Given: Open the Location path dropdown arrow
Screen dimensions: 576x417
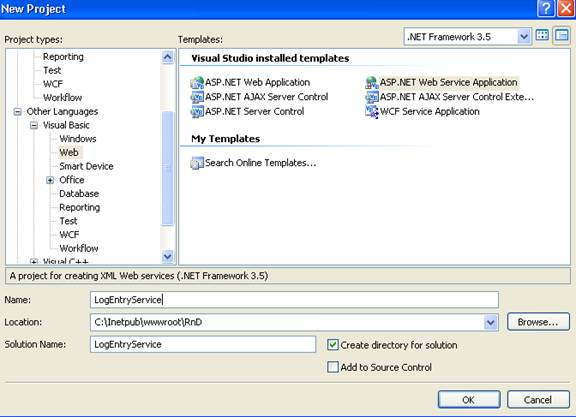Looking at the screenshot, I should [x=491, y=323].
